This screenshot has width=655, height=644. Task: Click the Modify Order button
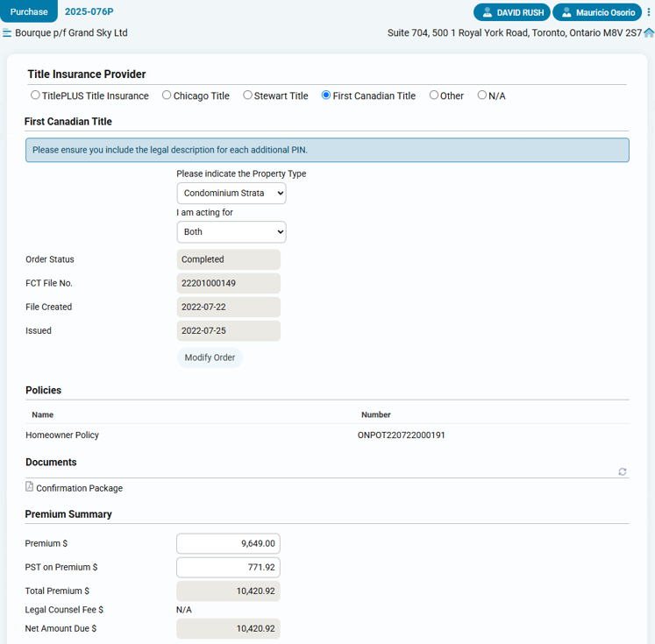(x=210, y=357)
